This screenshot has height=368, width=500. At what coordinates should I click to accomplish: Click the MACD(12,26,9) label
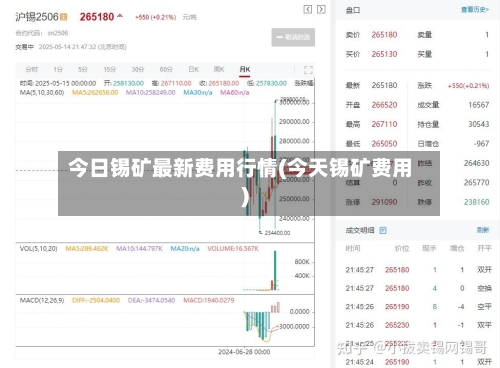(x=42, y=300)
